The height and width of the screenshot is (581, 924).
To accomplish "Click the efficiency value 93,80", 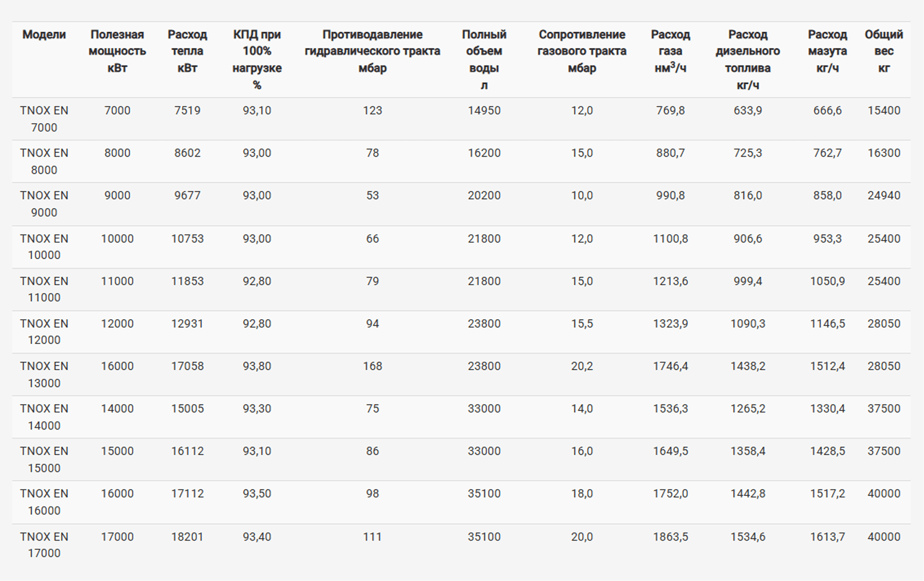I will [x=257, y=366].
